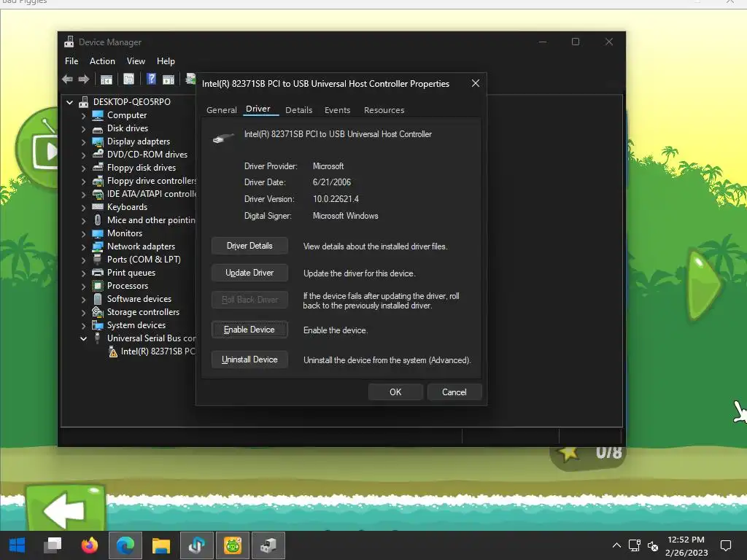This screenshot has width=747, height=560.
Task: Click the Bad Piggies taskbar icon
Action: tap(233, 545)
